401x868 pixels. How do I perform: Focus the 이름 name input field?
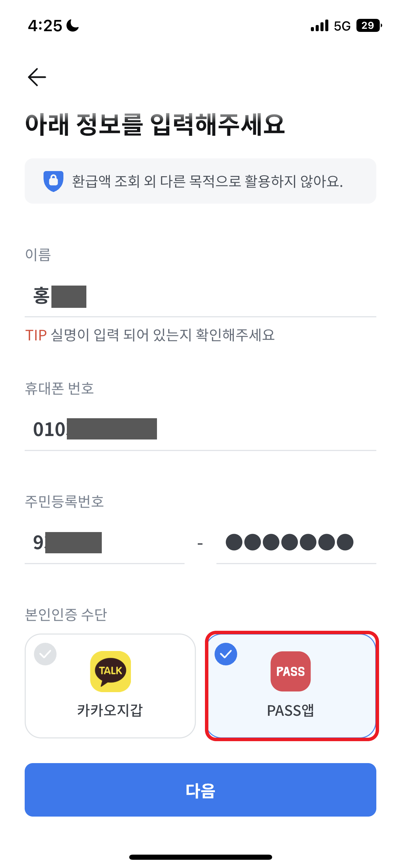pyautogui.click(x=200, y=297)
